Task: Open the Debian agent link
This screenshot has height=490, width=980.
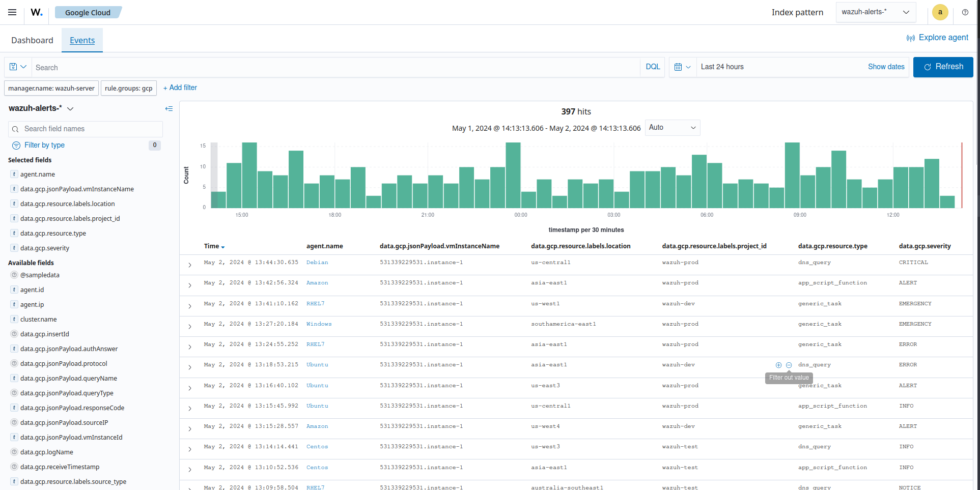Action: 317,262
